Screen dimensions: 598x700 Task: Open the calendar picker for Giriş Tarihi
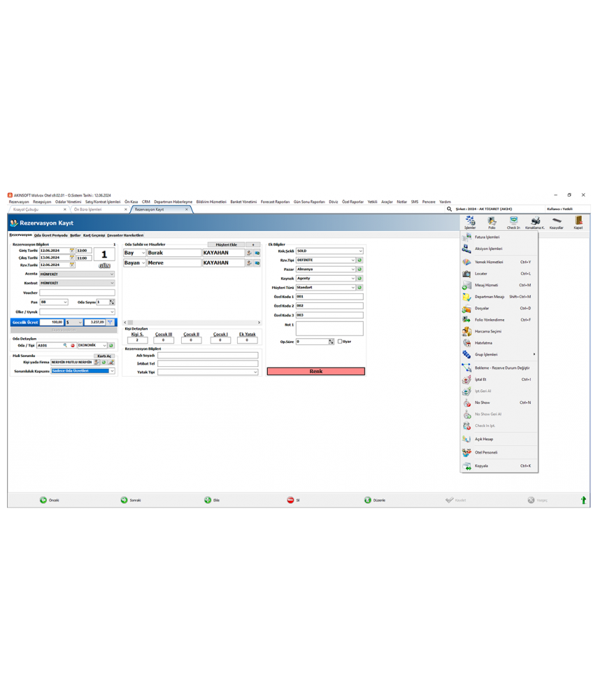(72, 251)
